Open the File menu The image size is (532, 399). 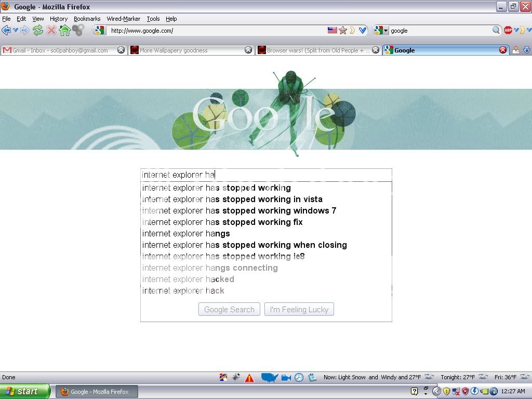tap(6, 19)
